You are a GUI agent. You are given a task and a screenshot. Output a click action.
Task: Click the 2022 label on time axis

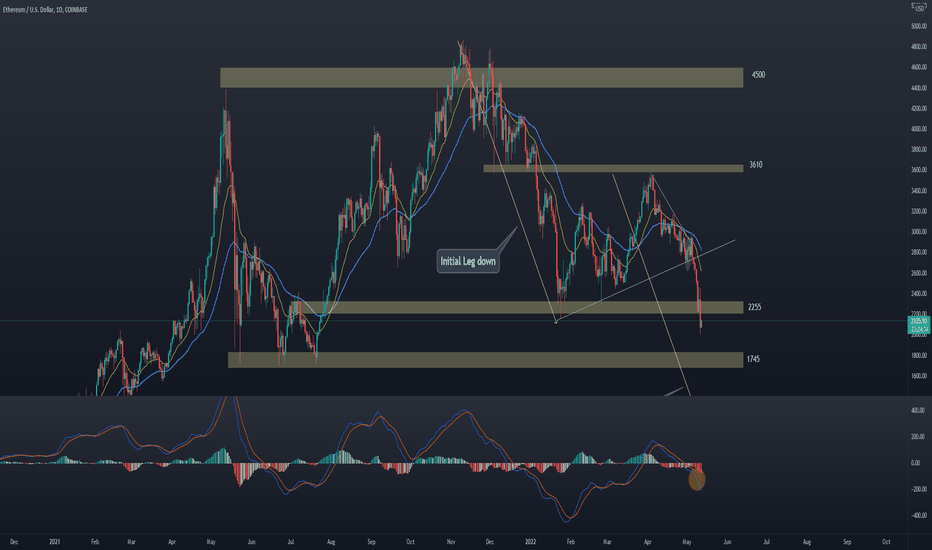[x=531, y=542]
